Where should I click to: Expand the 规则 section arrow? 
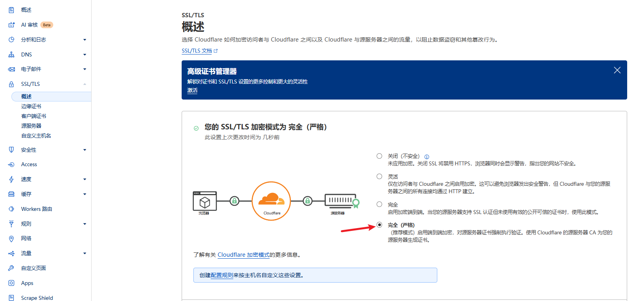click(85, 224)
